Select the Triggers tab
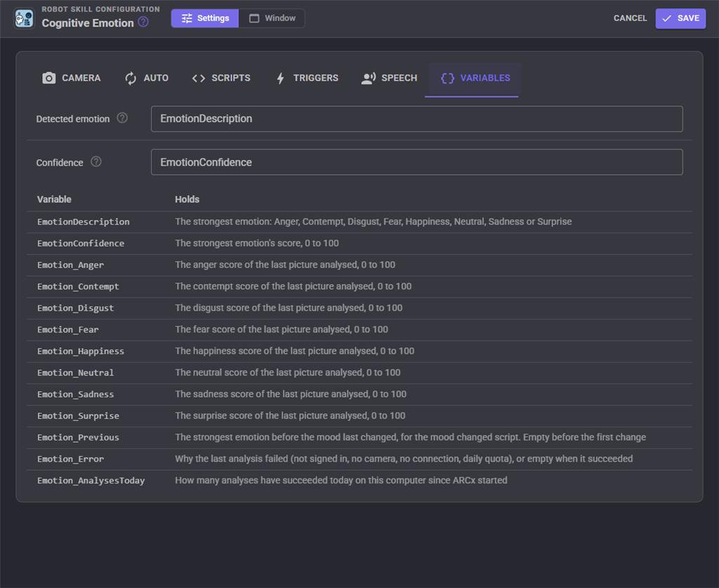 (x=307, y=78)
